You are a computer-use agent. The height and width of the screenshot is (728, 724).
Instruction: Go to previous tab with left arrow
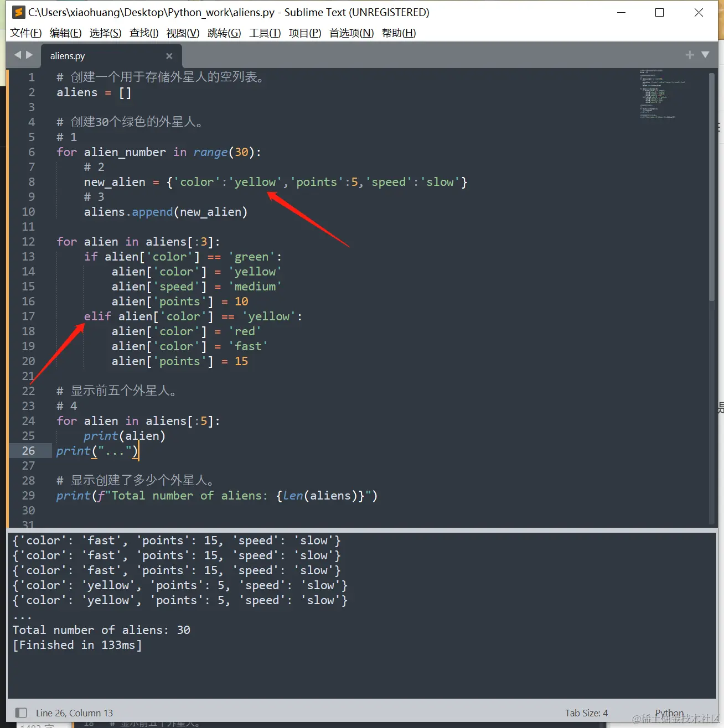pyautogui.click(x=18, y=55)
